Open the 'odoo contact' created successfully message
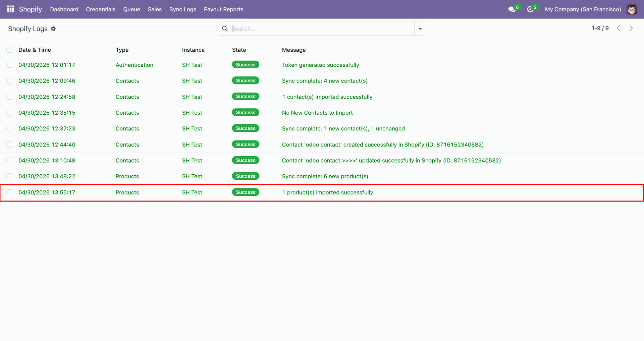This screenshot has width=644, height=341. click(383, 145)
